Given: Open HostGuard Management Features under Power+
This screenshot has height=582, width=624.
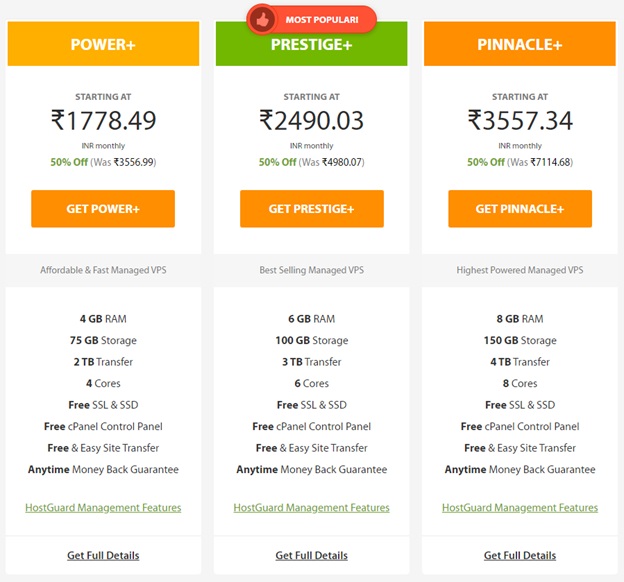Looking at the screenshot, I should click(x=103, y=508).
